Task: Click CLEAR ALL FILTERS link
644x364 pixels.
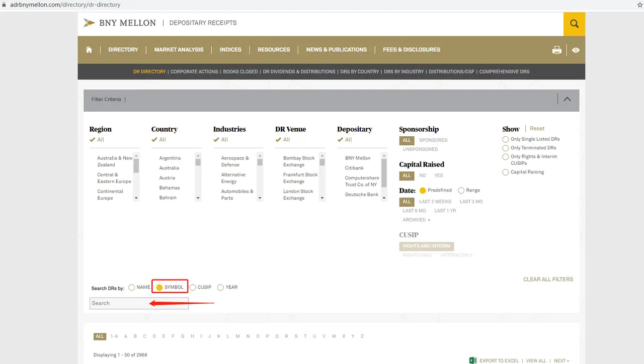Action: [x=548, y=280]
